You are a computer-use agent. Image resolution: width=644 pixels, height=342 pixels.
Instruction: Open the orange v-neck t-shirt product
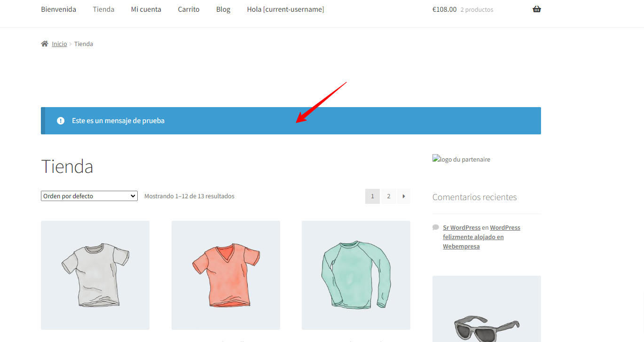[226, 275]
